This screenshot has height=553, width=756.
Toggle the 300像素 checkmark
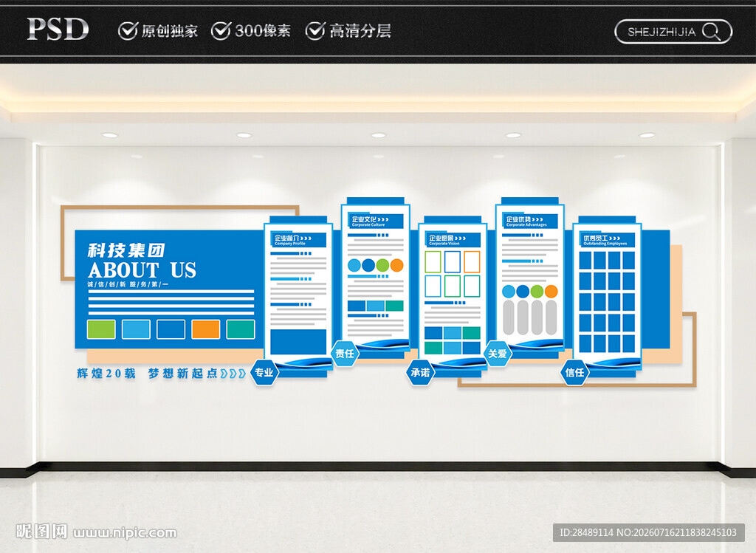221,30
